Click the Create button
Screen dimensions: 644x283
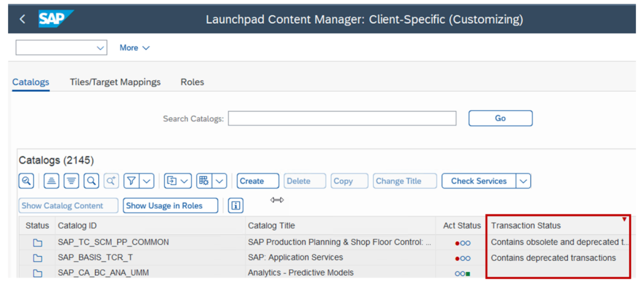pyautogui.click(x=258, y=180)
